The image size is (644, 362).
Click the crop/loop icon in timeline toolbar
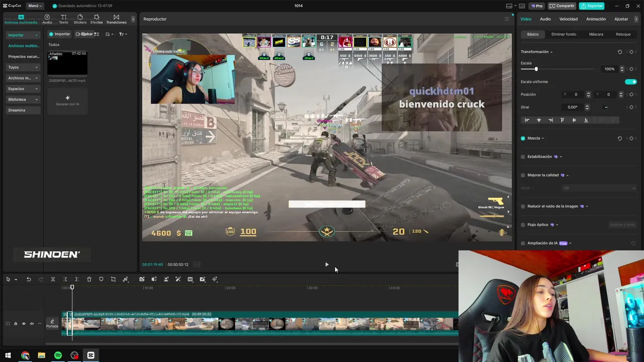coord(113,279)
